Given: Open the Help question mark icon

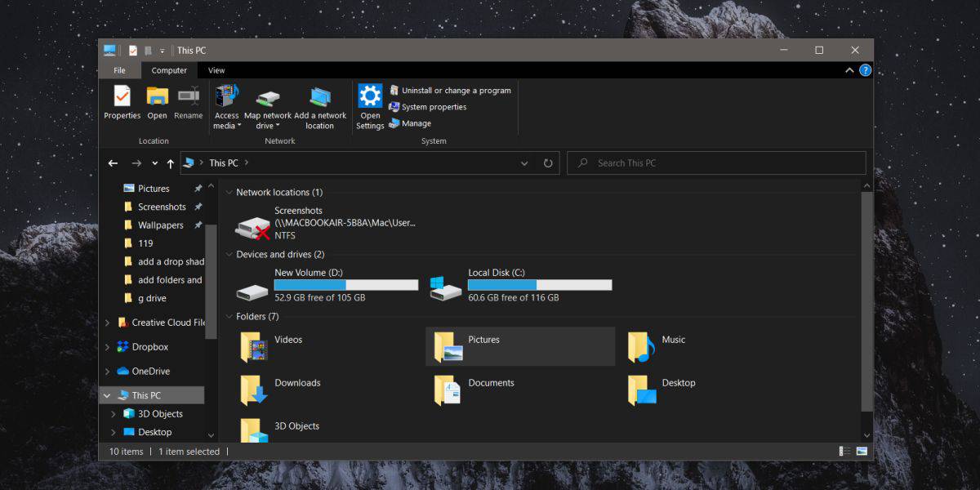Looking at the screenshot, I should [865, 70].
